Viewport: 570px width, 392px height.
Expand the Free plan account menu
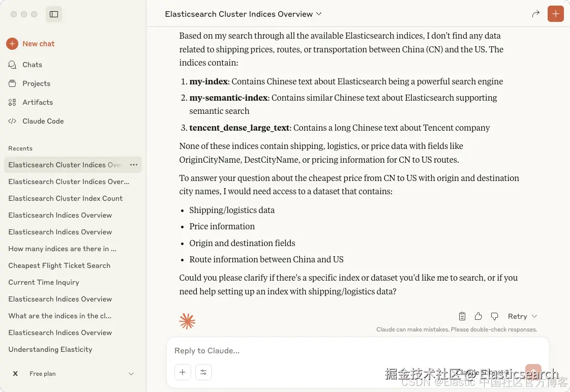click(x=73, y=374)
